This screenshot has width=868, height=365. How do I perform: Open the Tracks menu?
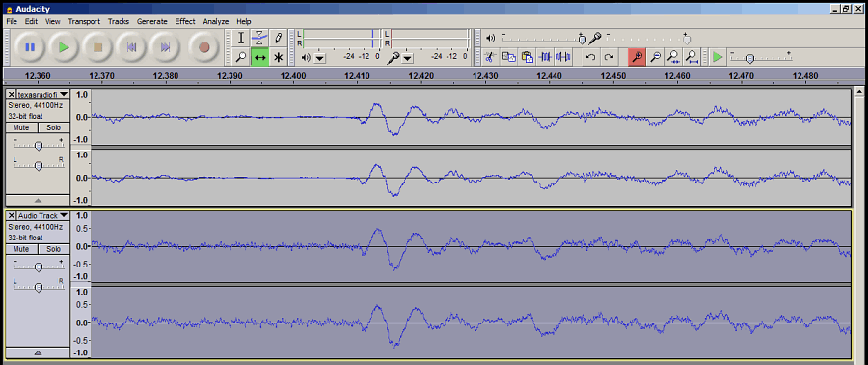119,21
